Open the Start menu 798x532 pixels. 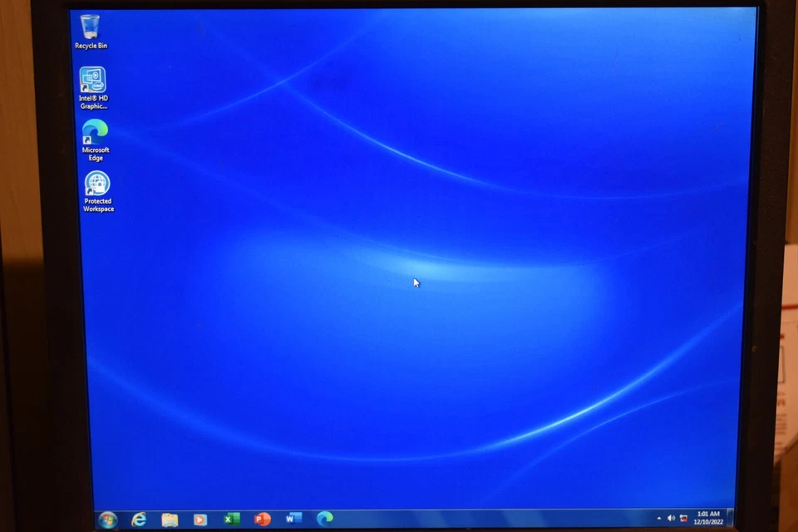point(107,519)
